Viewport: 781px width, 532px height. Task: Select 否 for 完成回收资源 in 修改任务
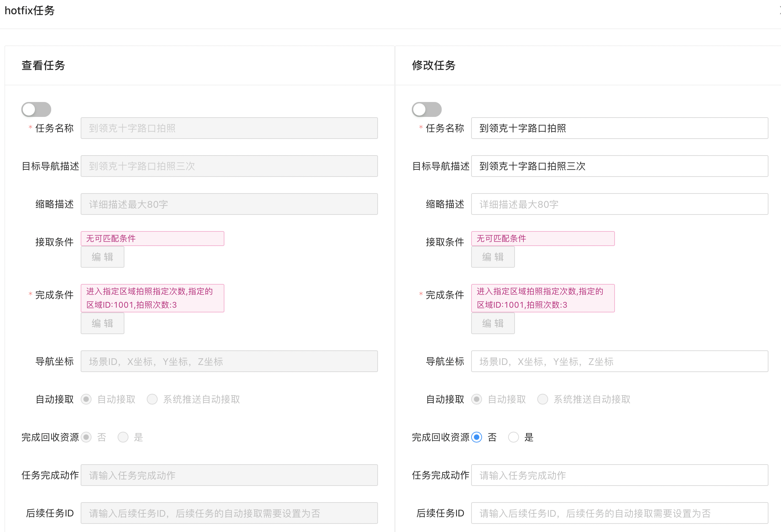[x=477, y=437]
